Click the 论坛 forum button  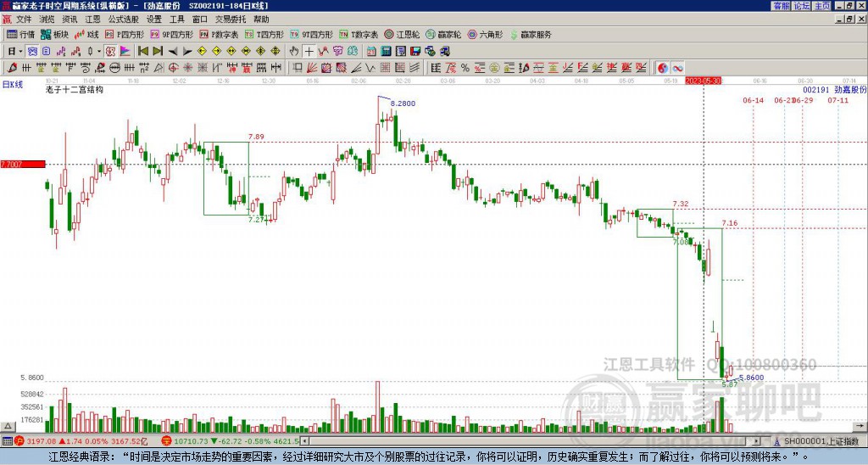(802, 6)
